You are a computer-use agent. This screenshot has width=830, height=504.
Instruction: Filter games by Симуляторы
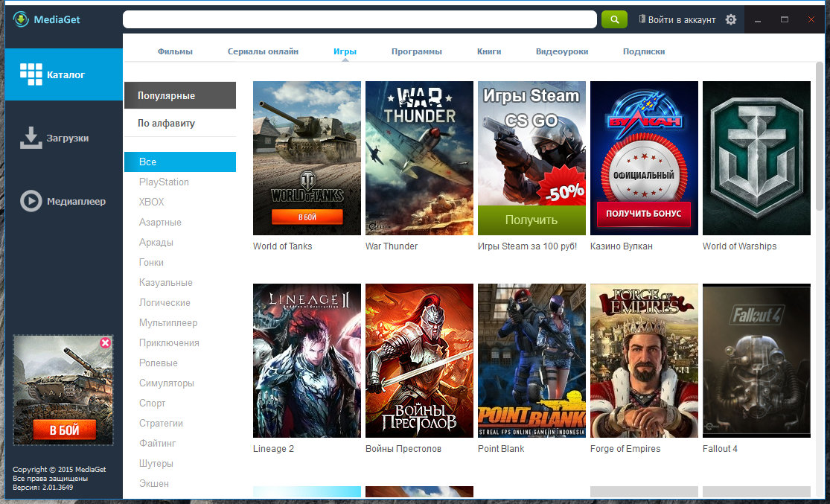click(167, 383)
